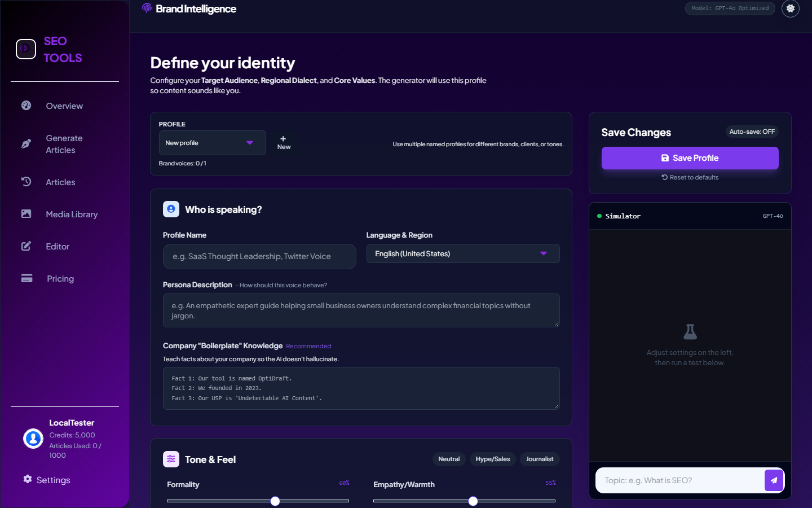This screenshot has width=812, height=508.
Task: Click the Articles history icon
Action: pos(26,182)
